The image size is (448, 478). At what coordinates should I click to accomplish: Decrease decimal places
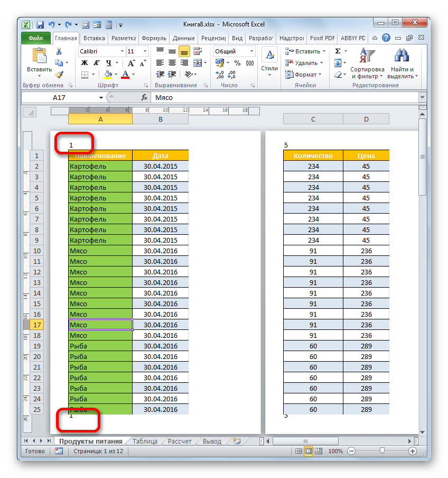click(232, 75)
